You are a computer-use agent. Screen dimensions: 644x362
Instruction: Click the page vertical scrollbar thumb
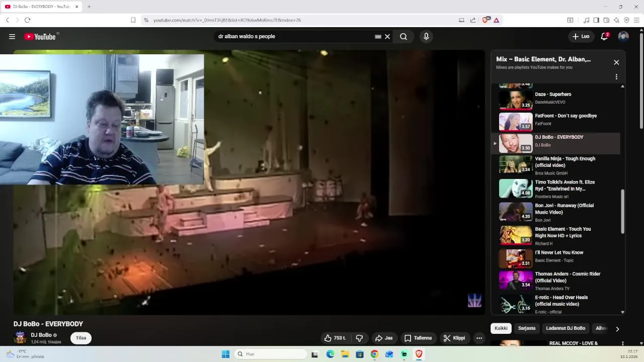coord(641,80)
